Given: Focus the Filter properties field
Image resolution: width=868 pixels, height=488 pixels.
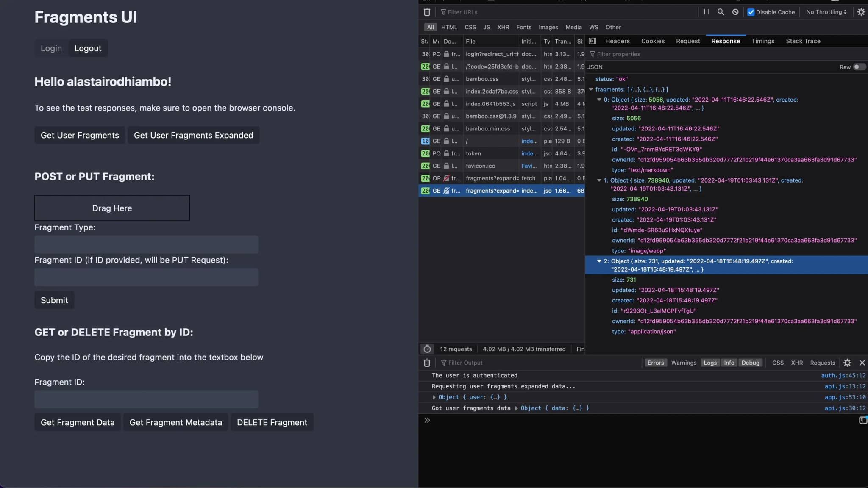Looking at the screenshot, I should pyautogui.click(x=726, y=54).
